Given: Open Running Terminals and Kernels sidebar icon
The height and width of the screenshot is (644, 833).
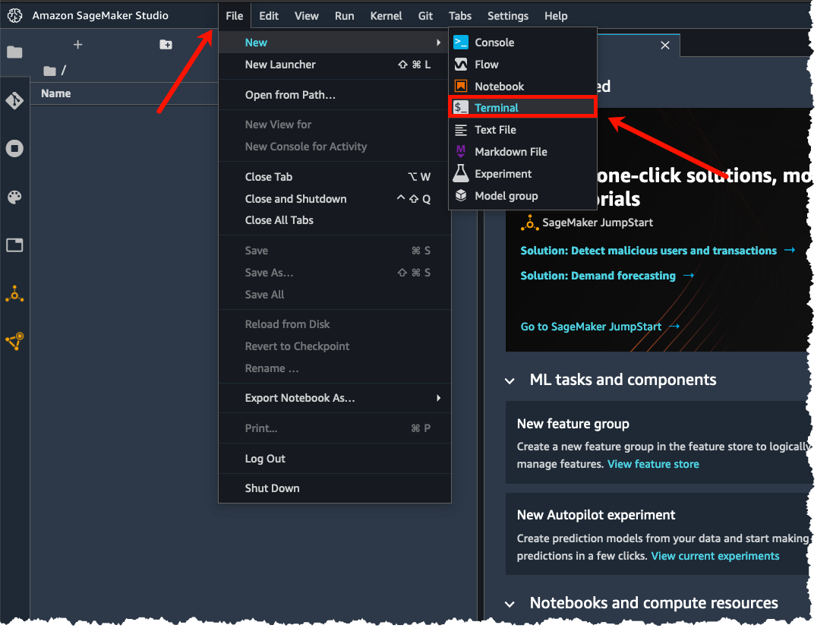Looking at the screenshot, I should pyautogui.click(x=14, y=148).
